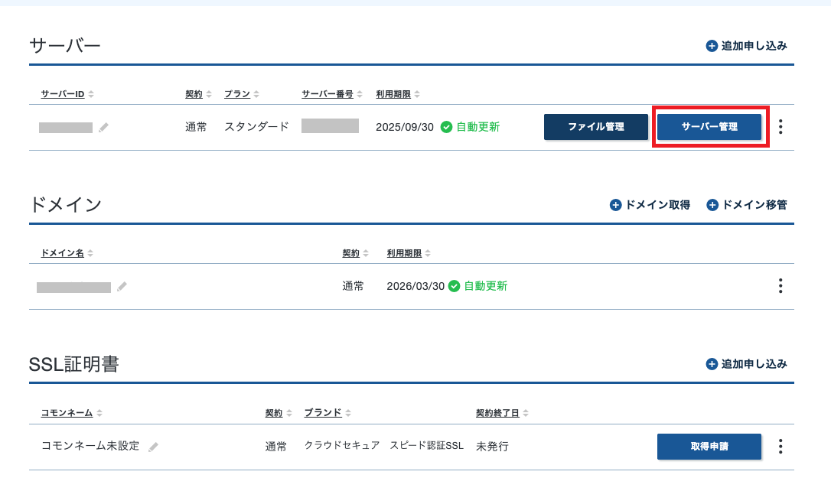Open the サーバー管理 panel
This screenshot has height=504, width=831.
(x=709, y=127)
